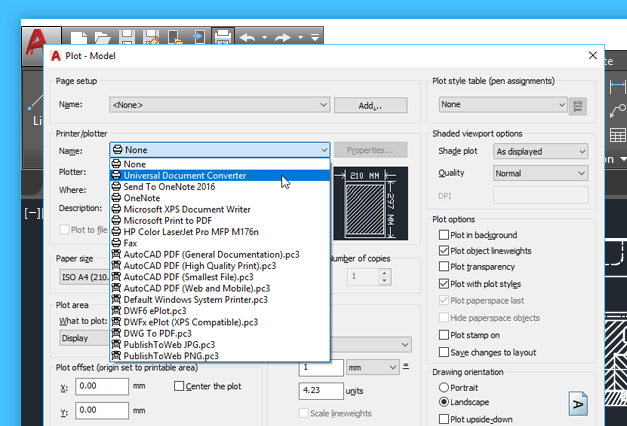
Task: Enable Plot in background checkbox
Action: 444,235
